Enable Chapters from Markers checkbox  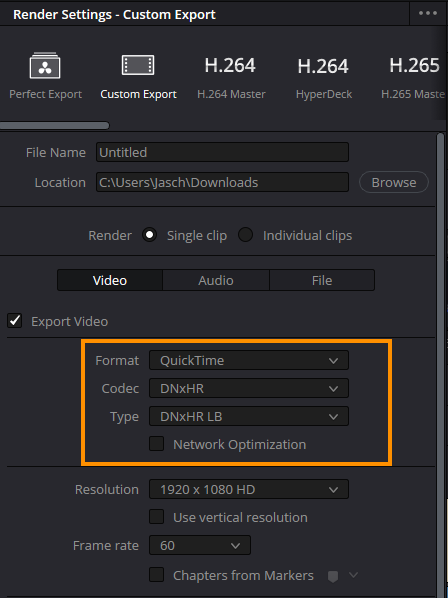(156, 575)
